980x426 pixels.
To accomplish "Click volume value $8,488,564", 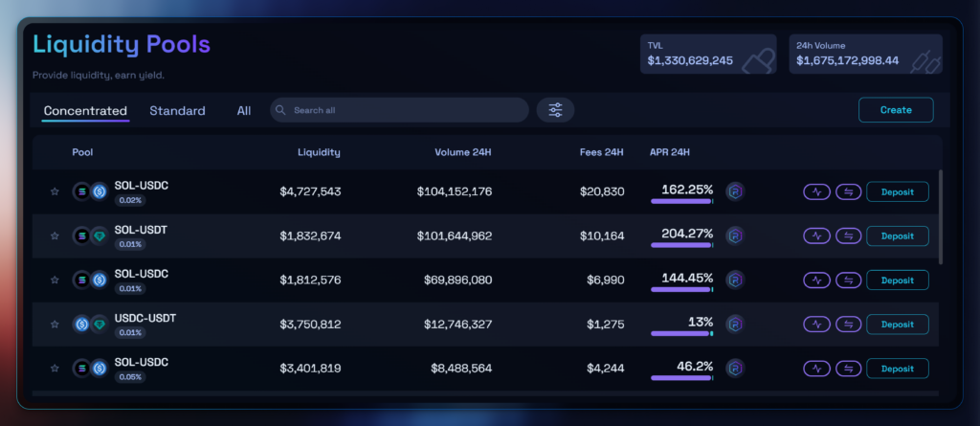I will tap(461, 369).
